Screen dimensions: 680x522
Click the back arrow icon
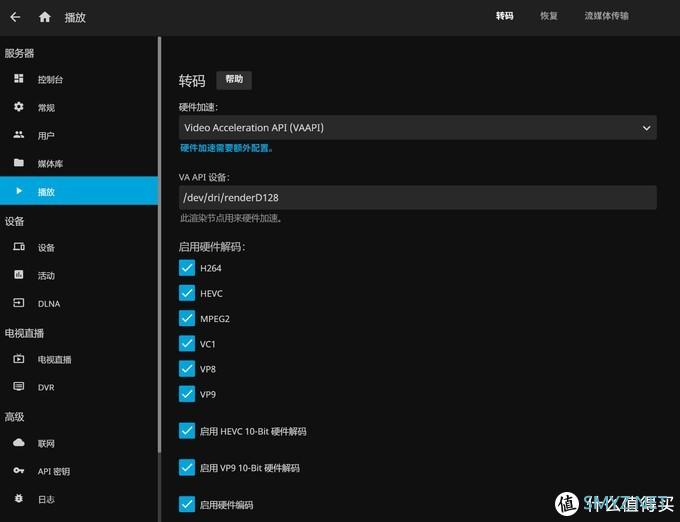pyautogui.click(x=15, y=17)
